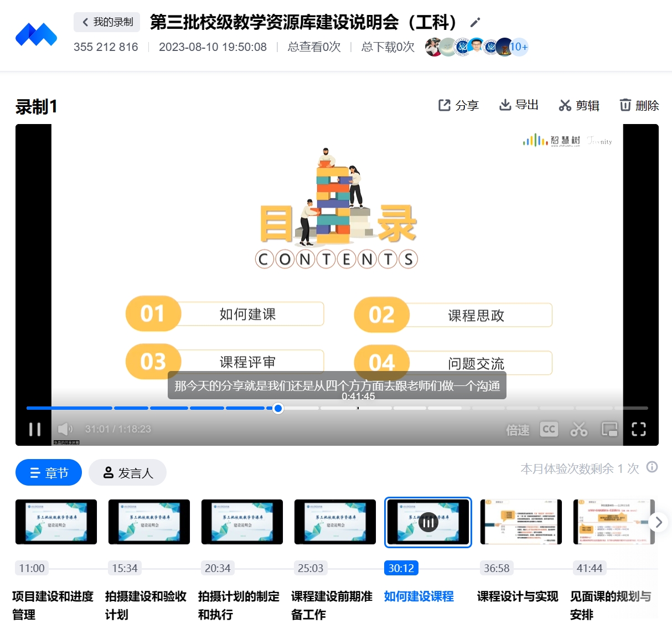Image resolution: width=672 pixels, height=644 pixels.
Task: Jump to the 11:00 chapter timestamp
Action: (32, 568)
